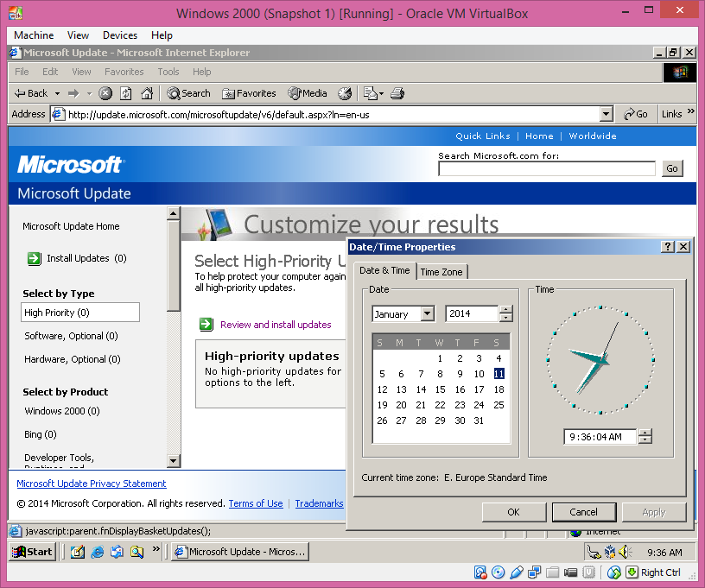
Task: Click the Outlook Express Quick Launch icon
Action: 117,552
